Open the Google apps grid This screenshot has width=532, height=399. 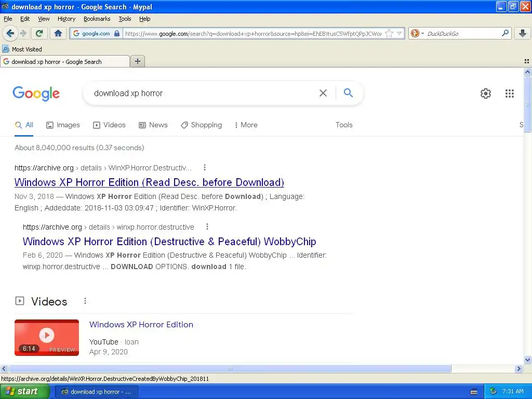point(509,94)
